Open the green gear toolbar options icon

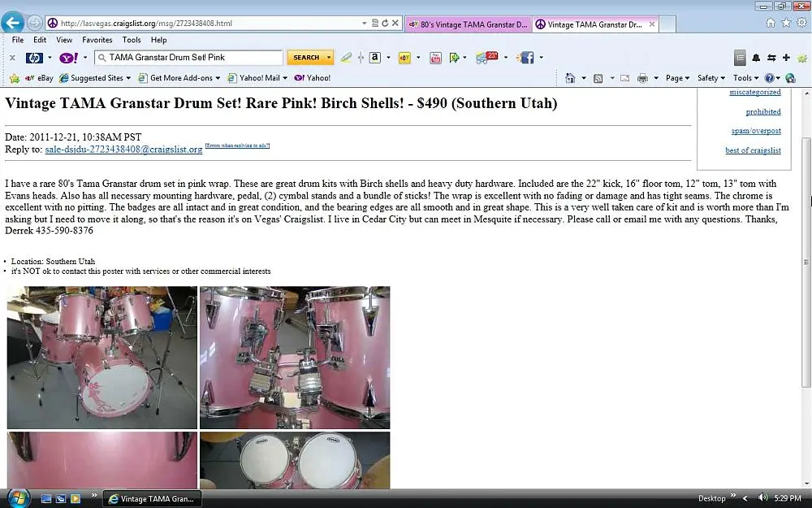(x=803, y=58)
